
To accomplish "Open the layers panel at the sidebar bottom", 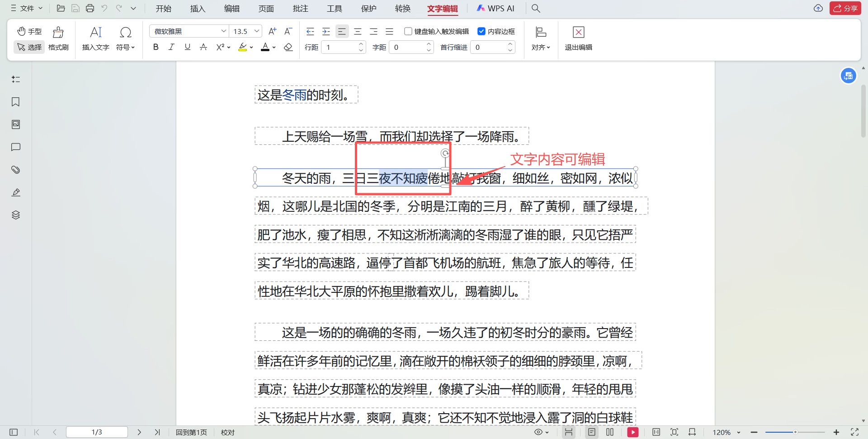I will click(x=15, y=215).
